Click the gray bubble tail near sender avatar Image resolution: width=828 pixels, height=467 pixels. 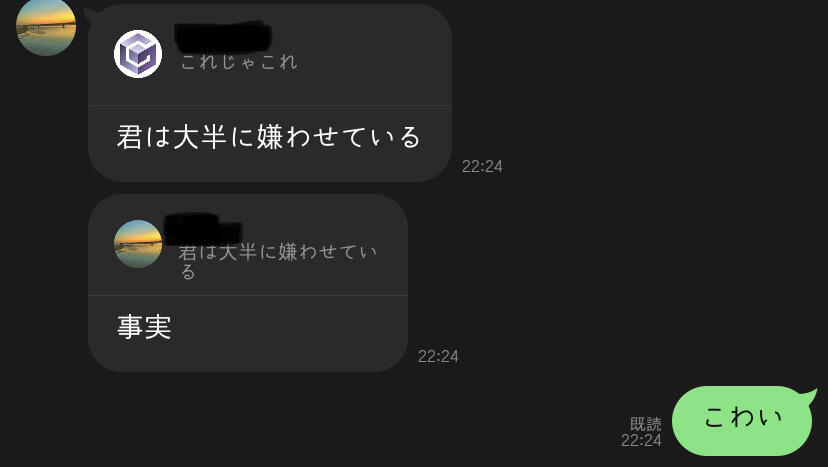pos(90,14)
